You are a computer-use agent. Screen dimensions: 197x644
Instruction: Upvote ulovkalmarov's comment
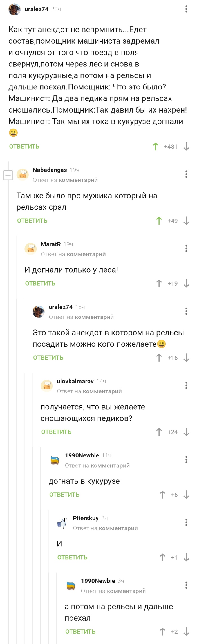pos(159,432)
